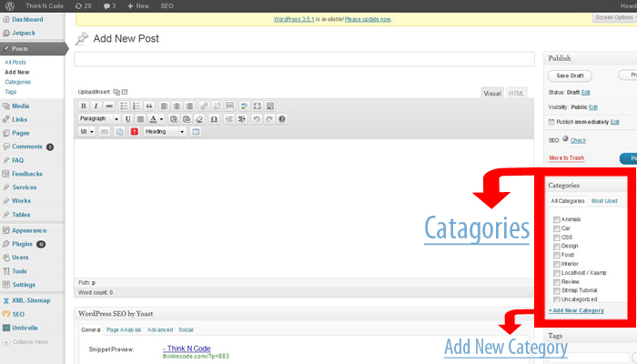The height and width of the screenshot is (364, 637).
Task: Remove formatting with the eraser icon
Action: 199,119
